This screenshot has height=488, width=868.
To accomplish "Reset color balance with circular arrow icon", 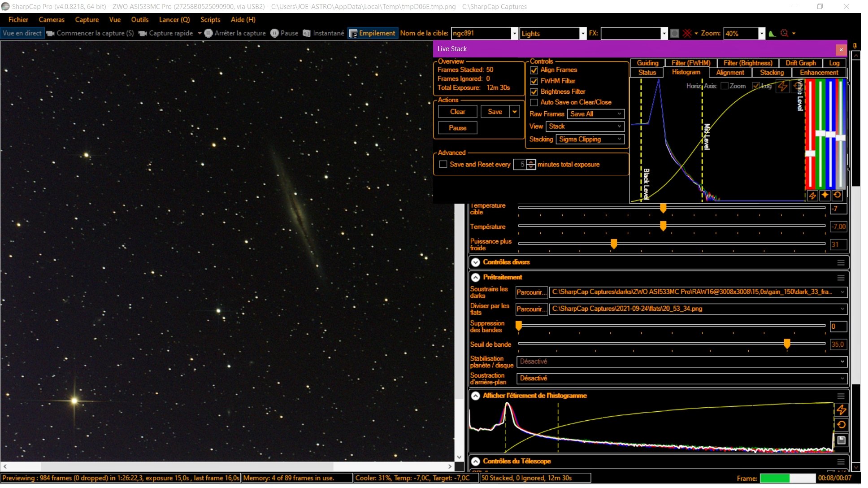I will [837, 196].
